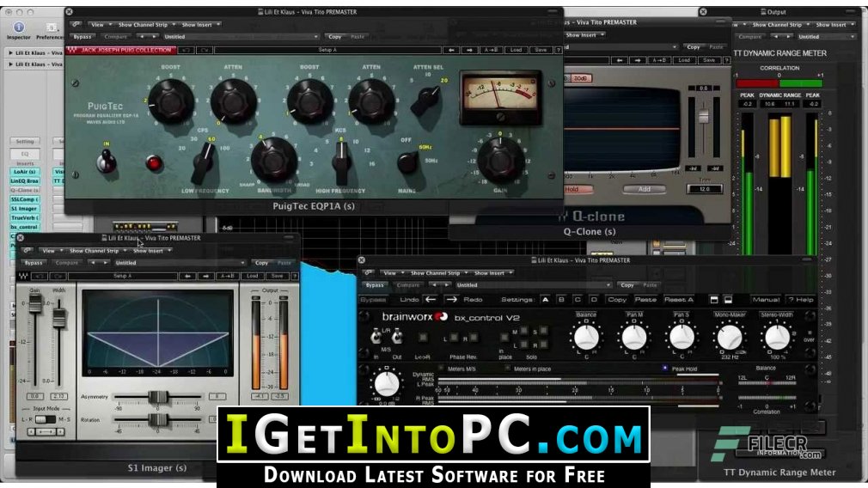Click the Pan S knob in bx_control
This screenshot has height=488, width=868.
(682, 337)
